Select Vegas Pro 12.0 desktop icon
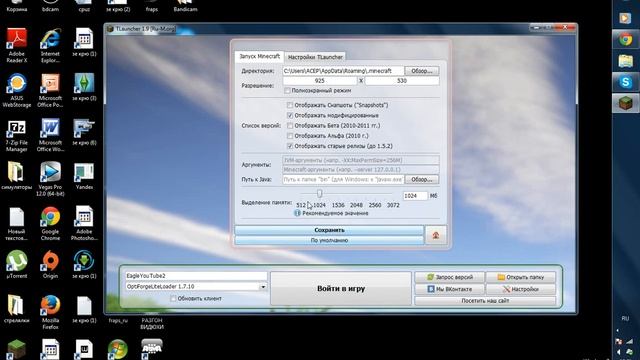The width and height of the screenshot is (640, 360). tap(50, 178)
